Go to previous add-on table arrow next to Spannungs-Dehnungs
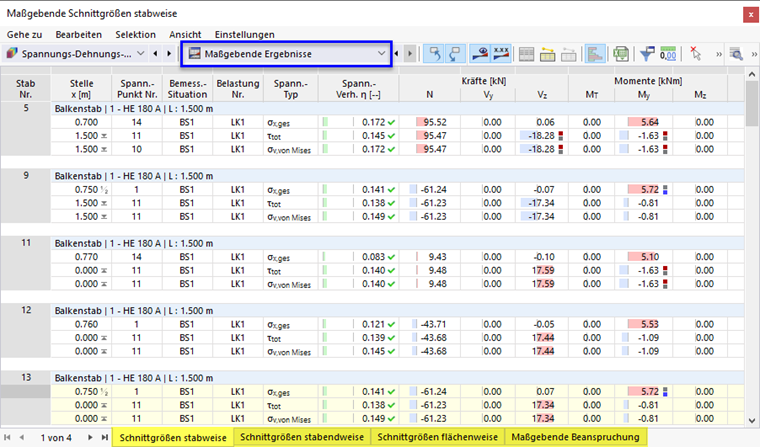The image size is (760, 447). click(x=155, y=53)
